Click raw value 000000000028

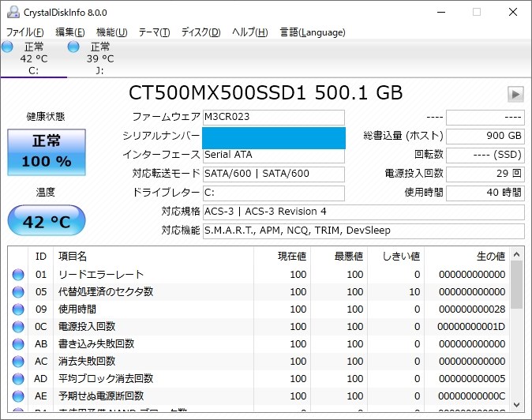point(472,309)
